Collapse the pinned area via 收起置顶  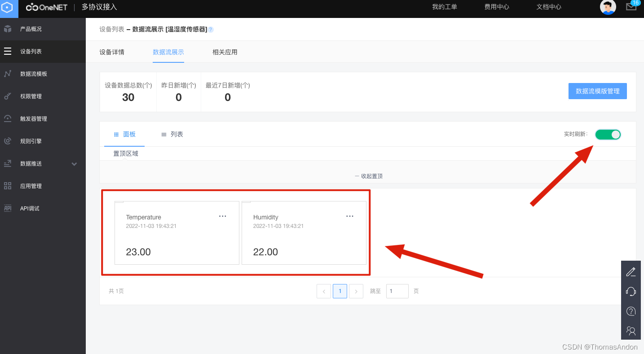pyautogui.click(x=368, y=176)
